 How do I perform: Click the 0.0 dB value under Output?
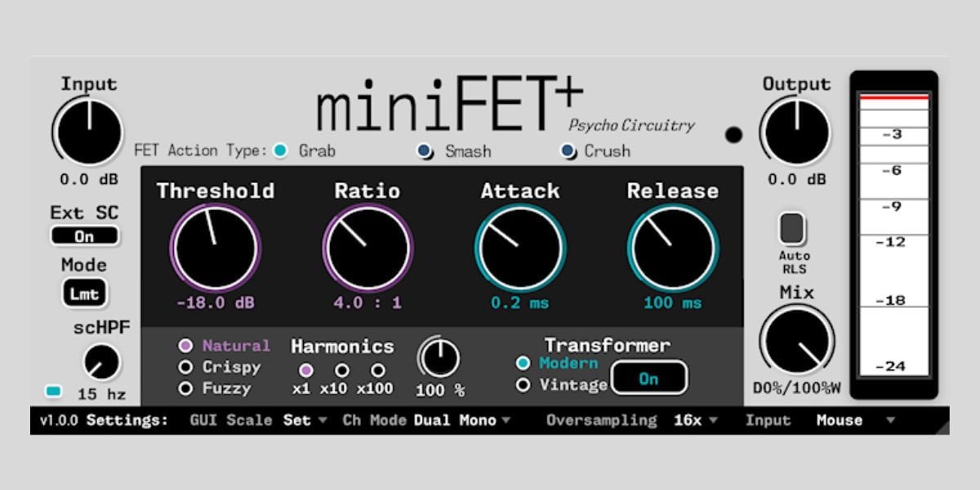pos(796,179)
